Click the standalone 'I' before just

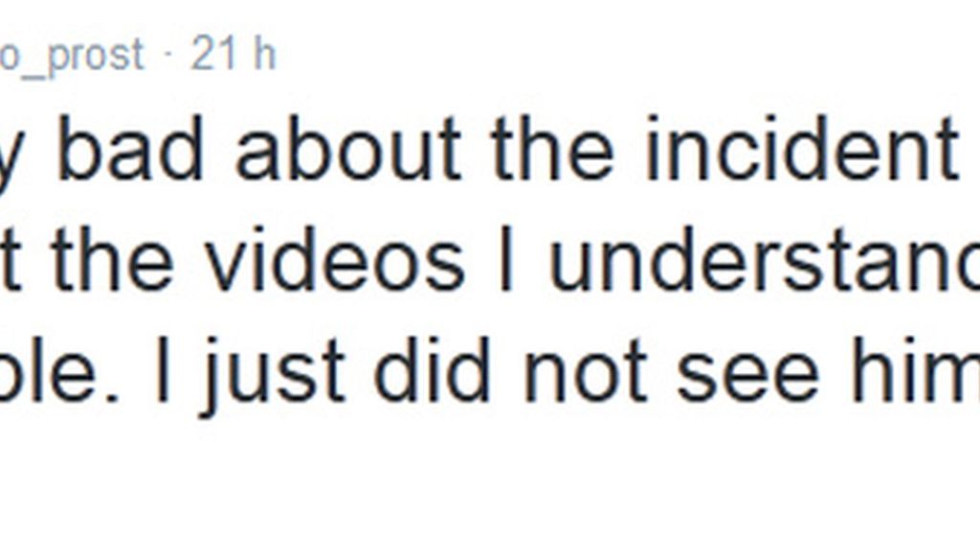pyautogui.click(x=162, y=370)
